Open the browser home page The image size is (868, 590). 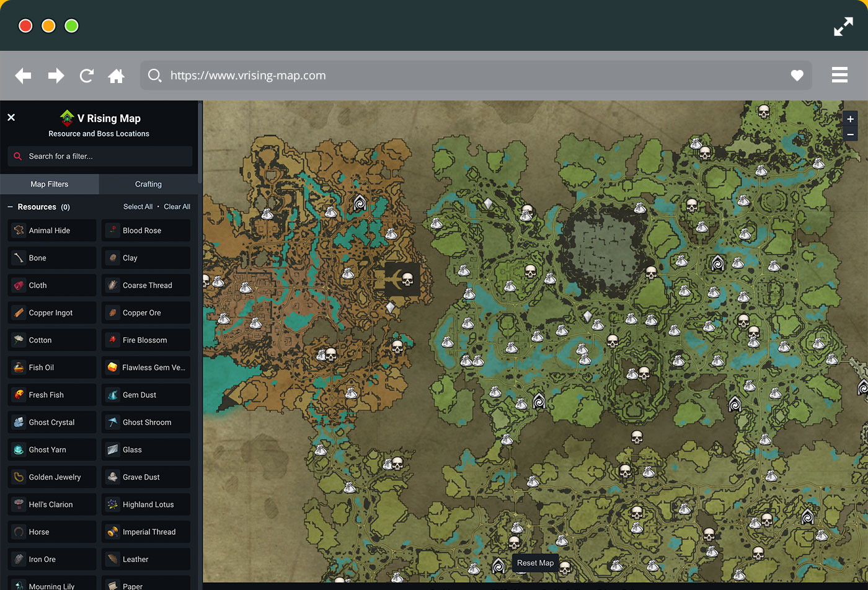click(116, 76)
